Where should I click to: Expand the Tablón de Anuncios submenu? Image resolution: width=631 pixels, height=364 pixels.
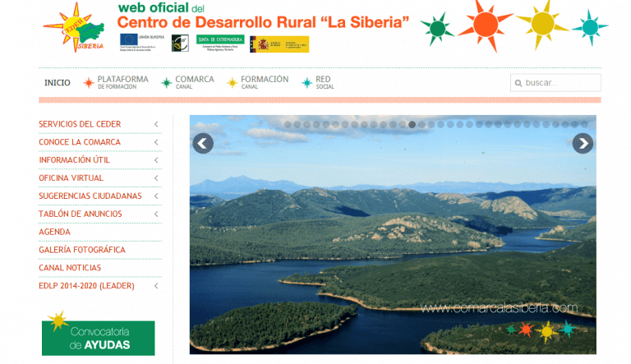tap(156, 214)
